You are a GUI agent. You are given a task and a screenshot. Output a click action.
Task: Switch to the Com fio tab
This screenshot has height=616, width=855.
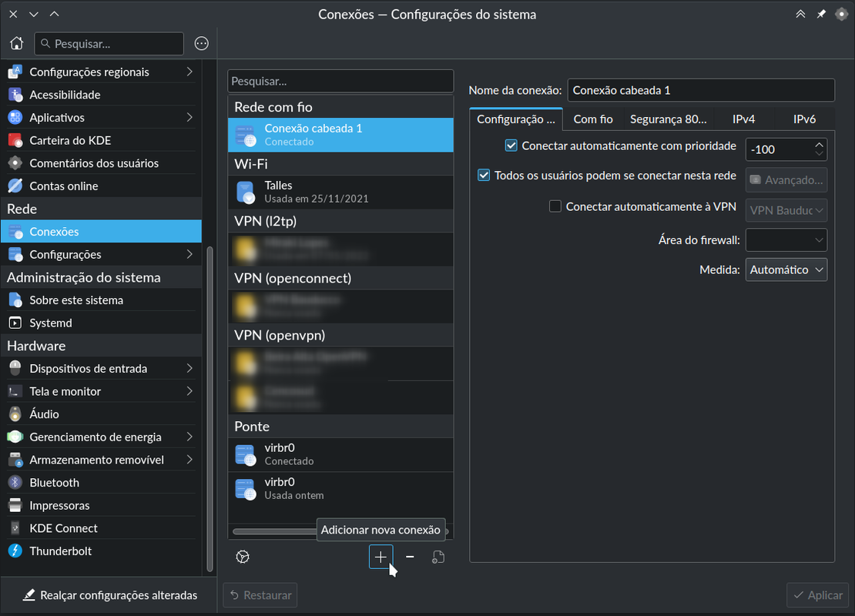click(x=593, y=119)
